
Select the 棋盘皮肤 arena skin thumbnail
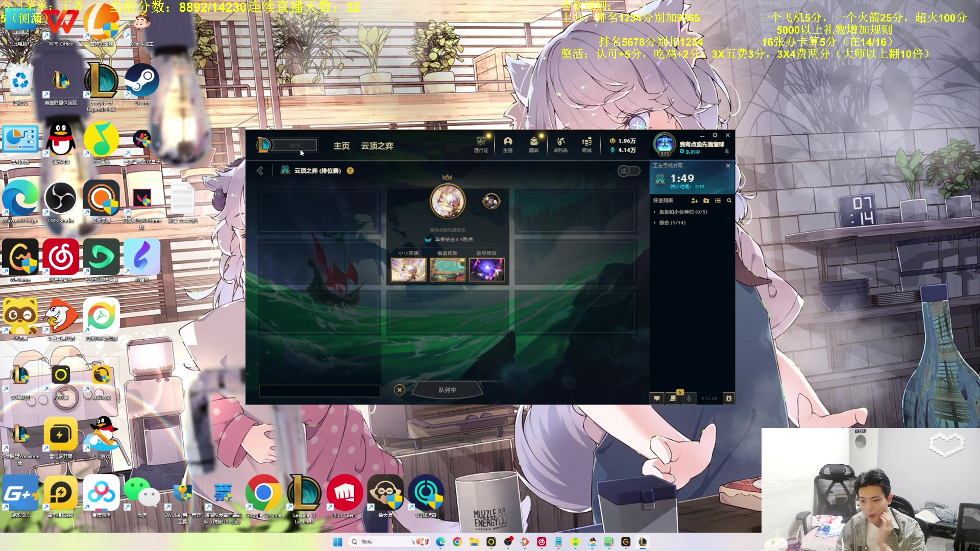coord(448,270)
